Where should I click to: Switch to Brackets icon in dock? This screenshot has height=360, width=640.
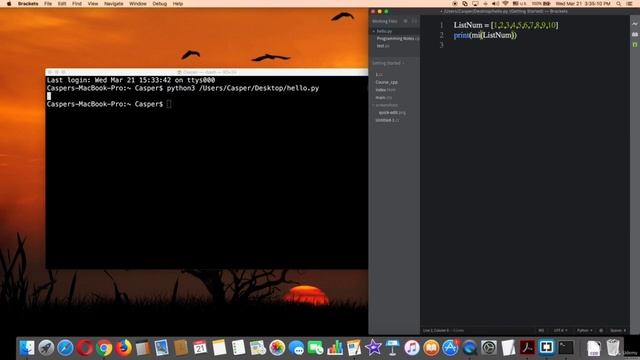click(547, 348)
